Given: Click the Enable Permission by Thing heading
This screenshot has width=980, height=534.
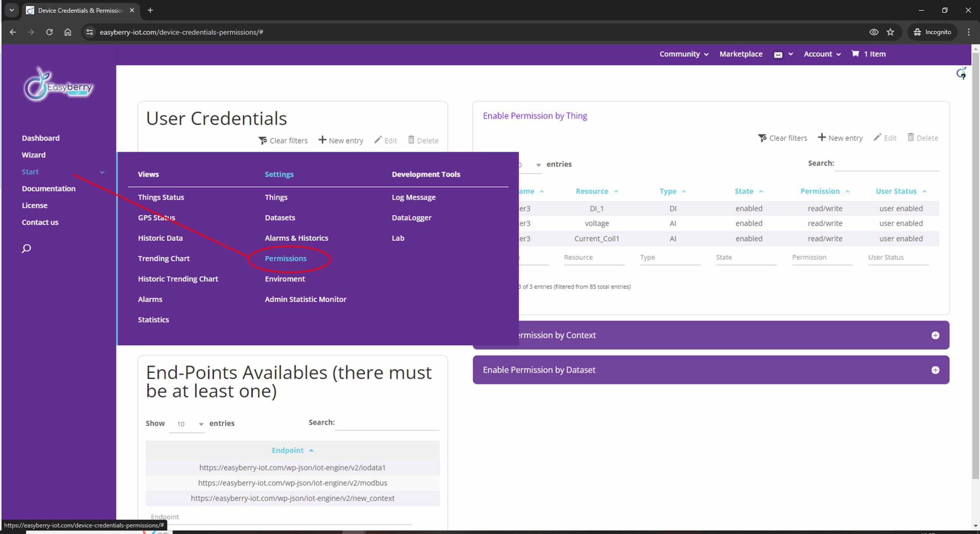Looking at the screenshot, I should click(x=535, y=116).
